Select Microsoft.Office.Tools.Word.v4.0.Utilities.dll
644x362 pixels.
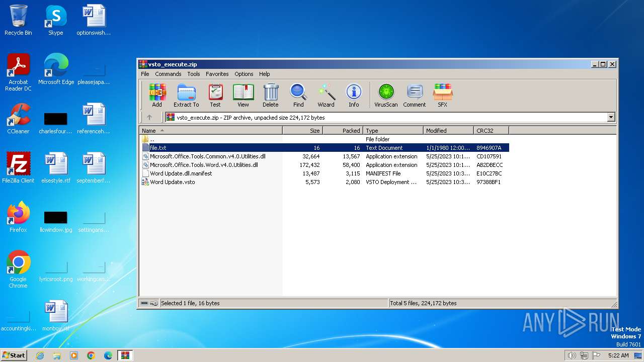[324, 165]
